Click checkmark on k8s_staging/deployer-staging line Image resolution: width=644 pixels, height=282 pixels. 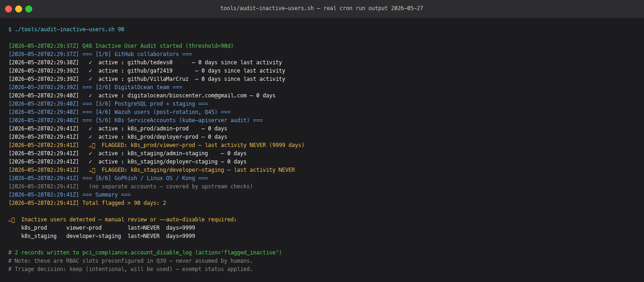(91, 162)
